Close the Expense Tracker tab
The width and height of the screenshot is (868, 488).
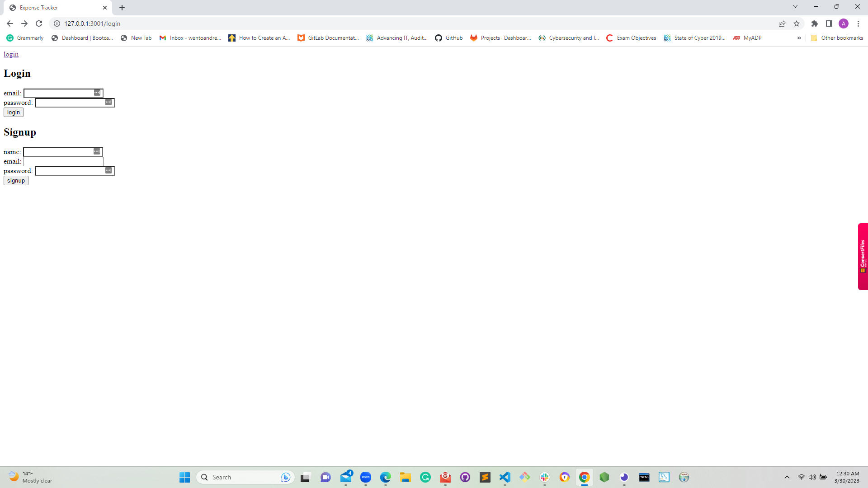[x=105, y=8]
